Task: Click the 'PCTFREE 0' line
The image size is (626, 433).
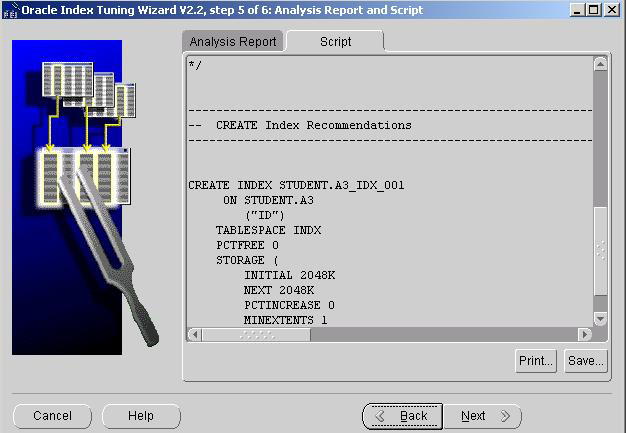Action: 248,245
